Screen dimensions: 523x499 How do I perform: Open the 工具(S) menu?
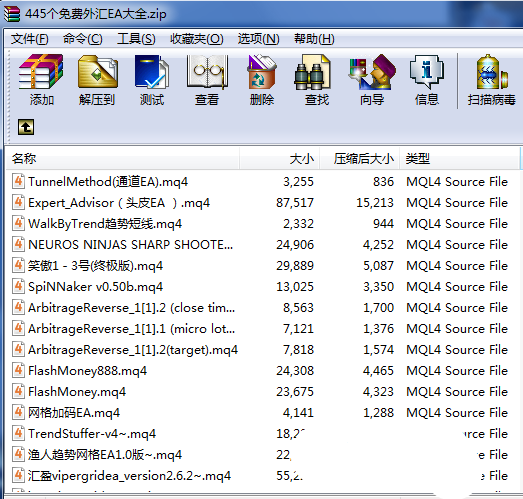[x=136, y=39]
